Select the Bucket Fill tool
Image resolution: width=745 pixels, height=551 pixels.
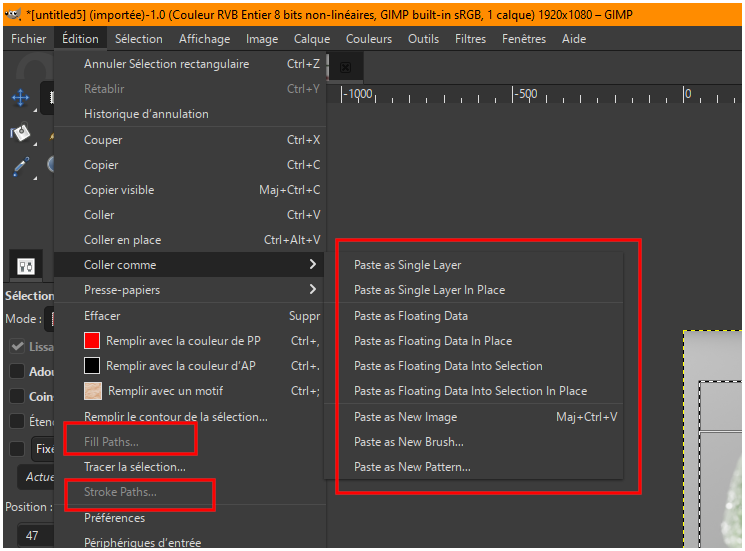[20, 133]
